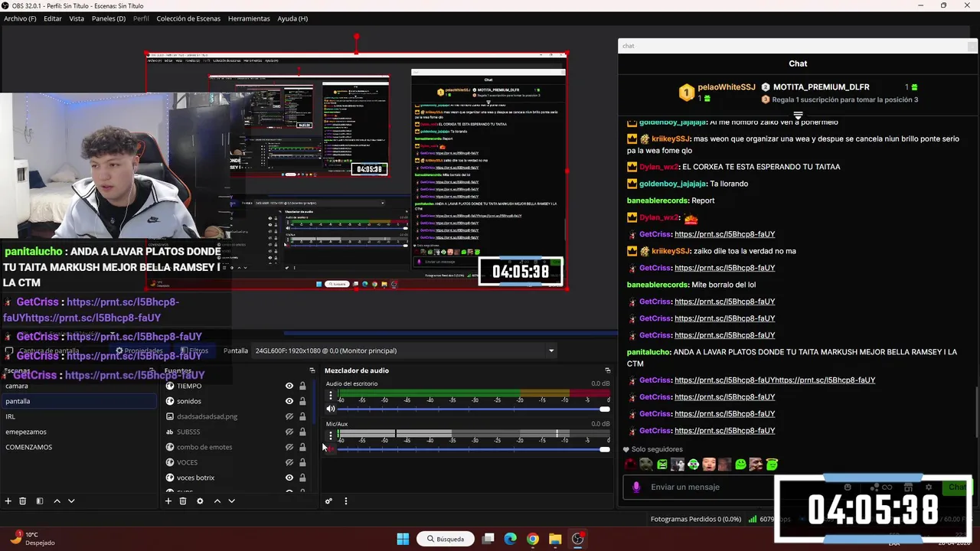This screenshot has width=980, height=551.
Task: Open the Archivo menu
Action: [20, 18]
